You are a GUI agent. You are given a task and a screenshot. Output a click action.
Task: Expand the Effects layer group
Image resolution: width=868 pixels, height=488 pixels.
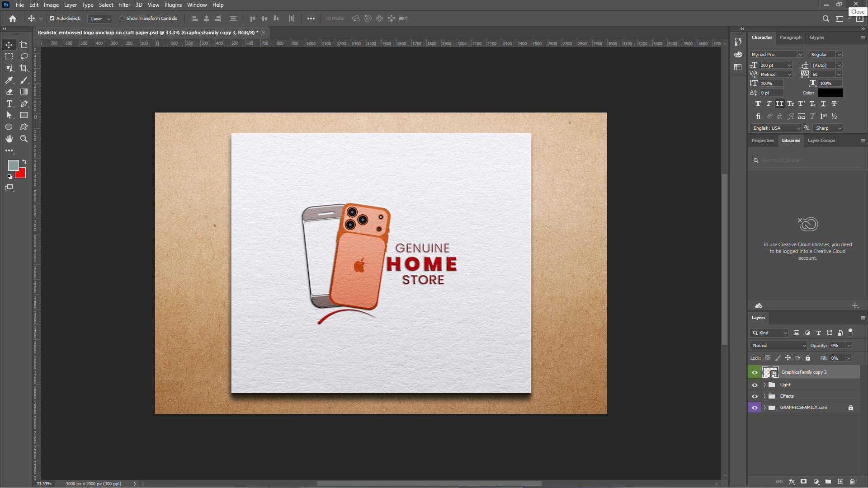click(764, 396)
